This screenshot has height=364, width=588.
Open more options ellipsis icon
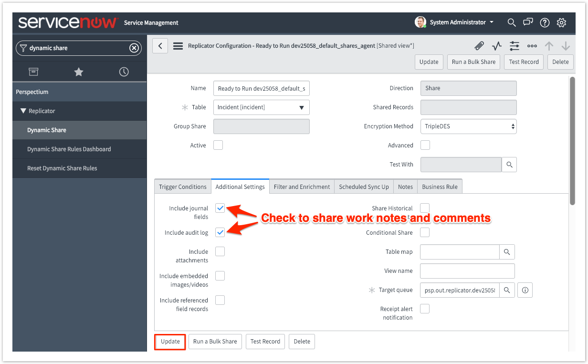point(532,46)
